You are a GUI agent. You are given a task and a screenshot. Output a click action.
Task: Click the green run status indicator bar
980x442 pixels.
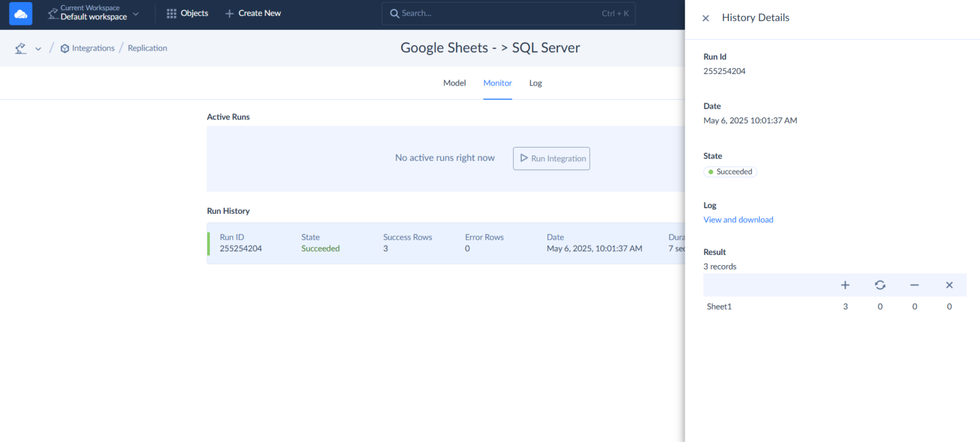pos(208,243)
